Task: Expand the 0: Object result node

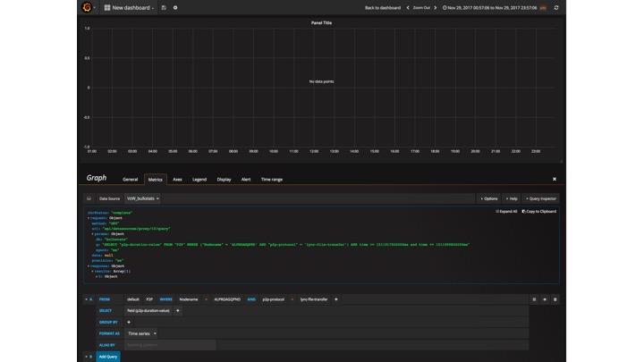Action: (97, 276)
